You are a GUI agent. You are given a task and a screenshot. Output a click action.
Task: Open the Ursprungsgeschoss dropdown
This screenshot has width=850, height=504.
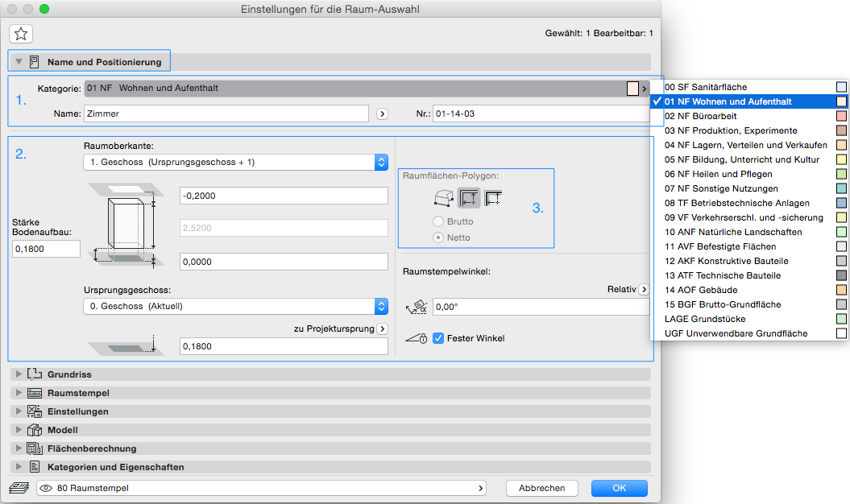(235, 306)
